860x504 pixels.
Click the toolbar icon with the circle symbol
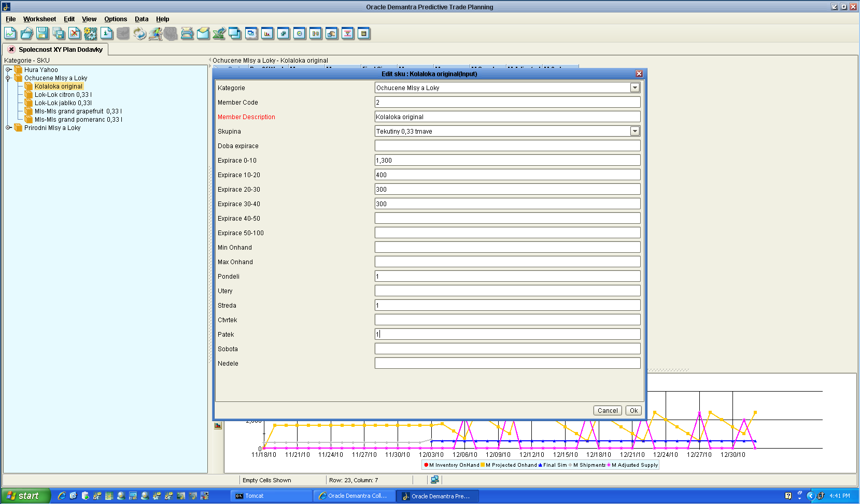pyautogui.click(x=300, y=34)
